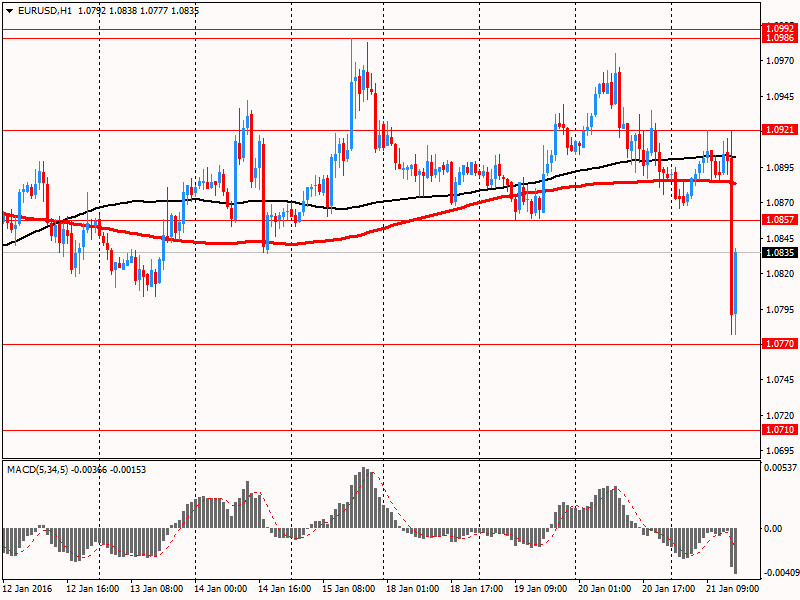Select the 0.00537 MACD scale value
The width and height of the screenshot is (800, 600).
pyautogui.click(x=780, y=468)
